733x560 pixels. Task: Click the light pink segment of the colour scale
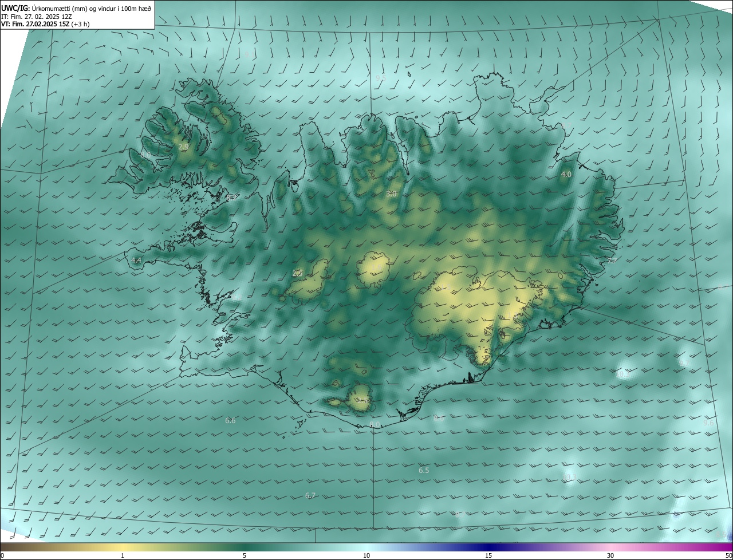(x=610, y=547)
